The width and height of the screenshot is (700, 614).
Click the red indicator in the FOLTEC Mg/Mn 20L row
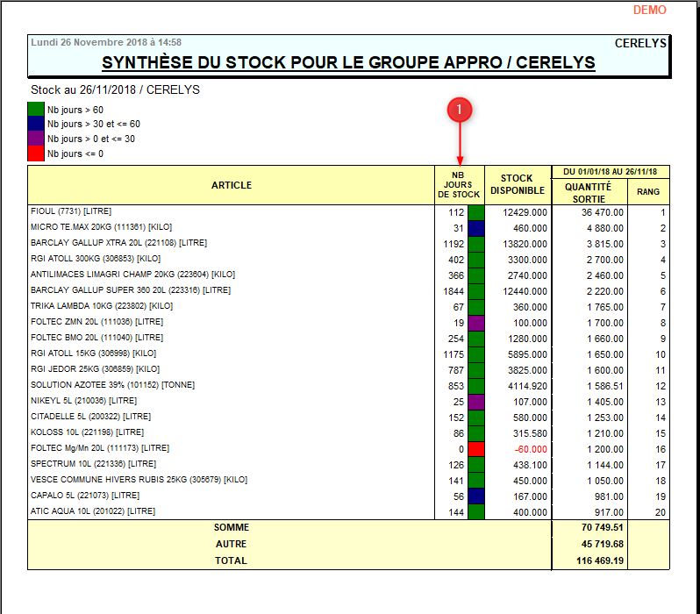pos(475,449)
